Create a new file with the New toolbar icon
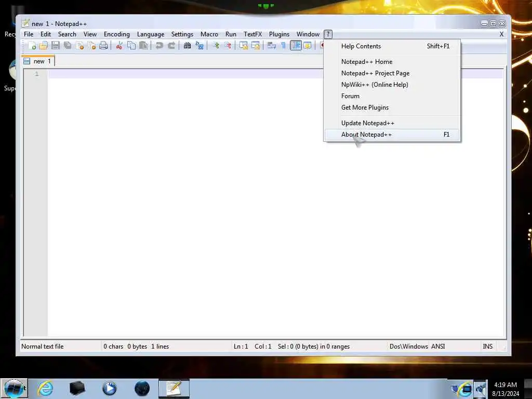This screenshot has width=532, height=399. (x=32, y=46)
